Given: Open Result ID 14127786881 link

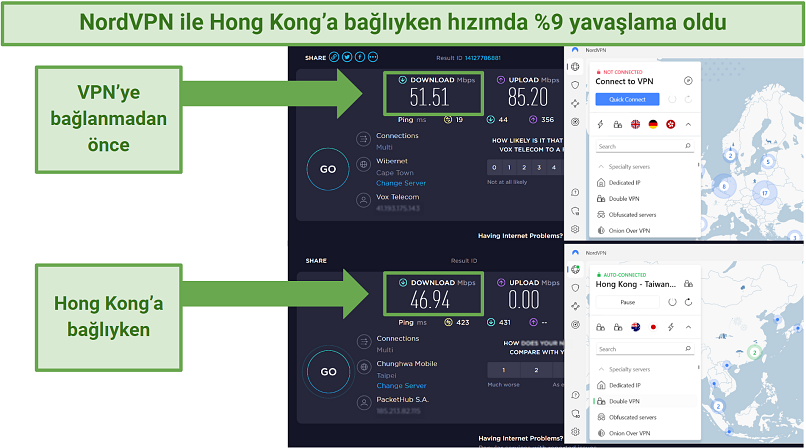Looking at the screenshot, I should coord(483,58).
